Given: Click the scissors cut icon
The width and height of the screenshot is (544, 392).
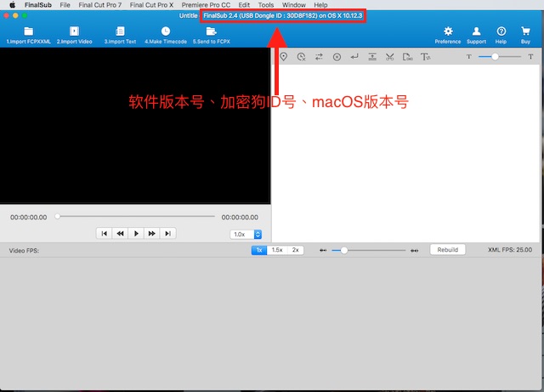Looking at the screenshot, I should 389,57.
